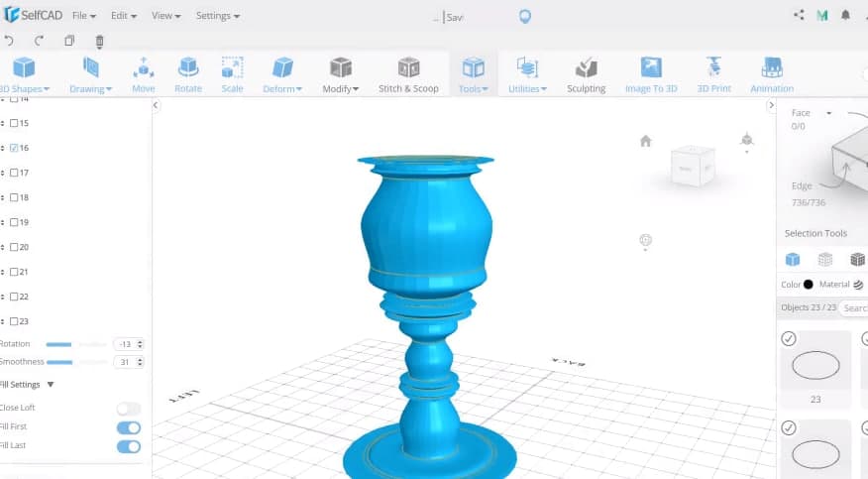Open the Animation tool
868x479 pixels.
click(772, 75)
